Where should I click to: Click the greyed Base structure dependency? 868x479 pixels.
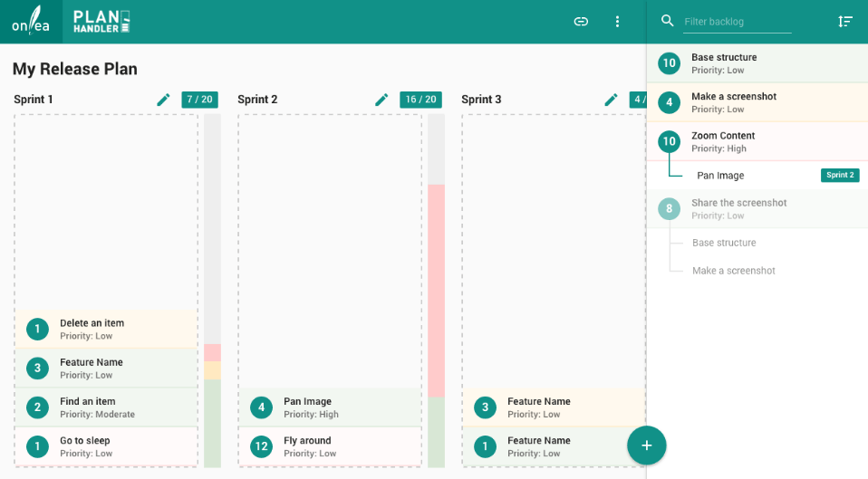[724, 243]
